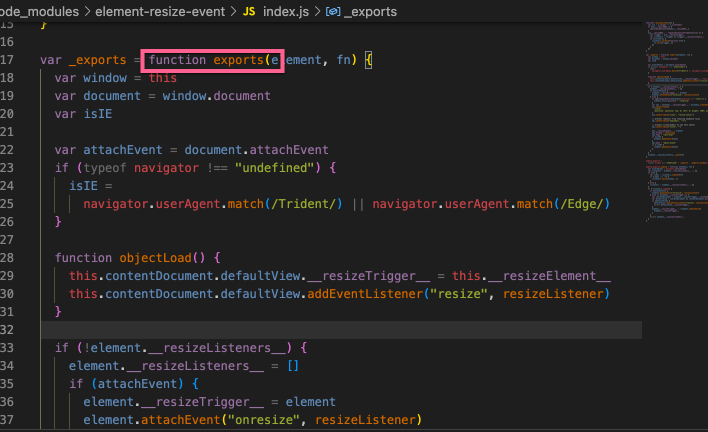Place cursor on the _exports variable name

point(98,60)
